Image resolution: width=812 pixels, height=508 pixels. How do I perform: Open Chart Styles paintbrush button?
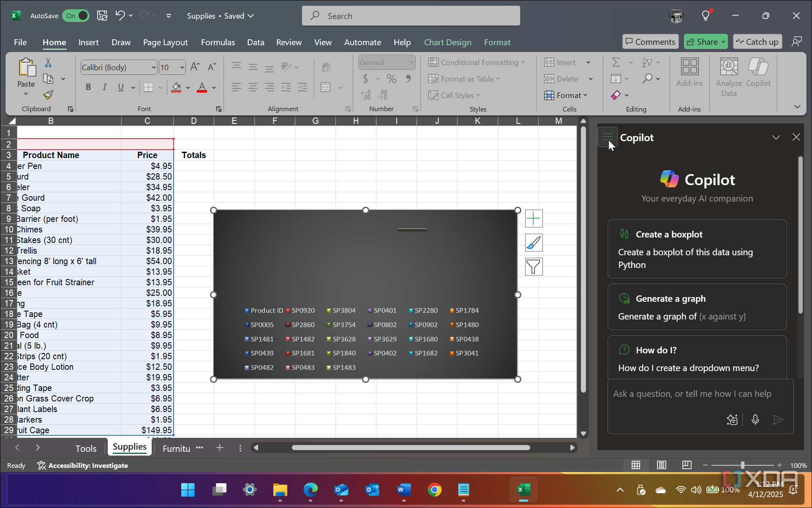tap(534, 243)
